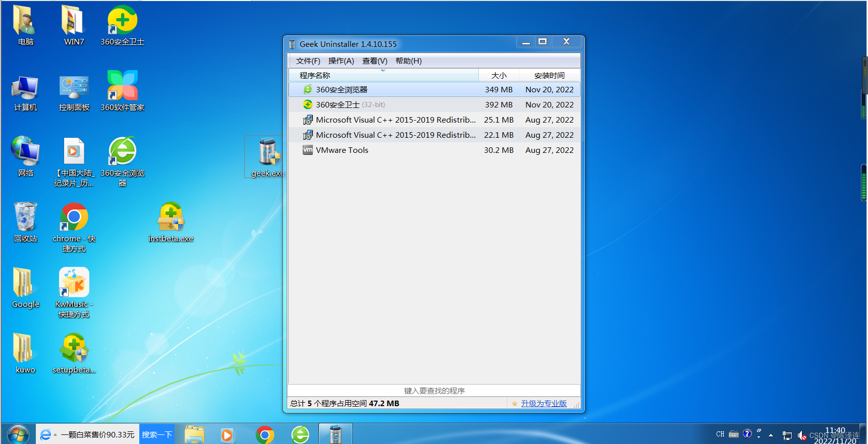Image resolution: width=868 pixels, height=444 pixels.
Task: Open the 中国大陆 纪录片 video file icon
Action: tap(74, 161)
